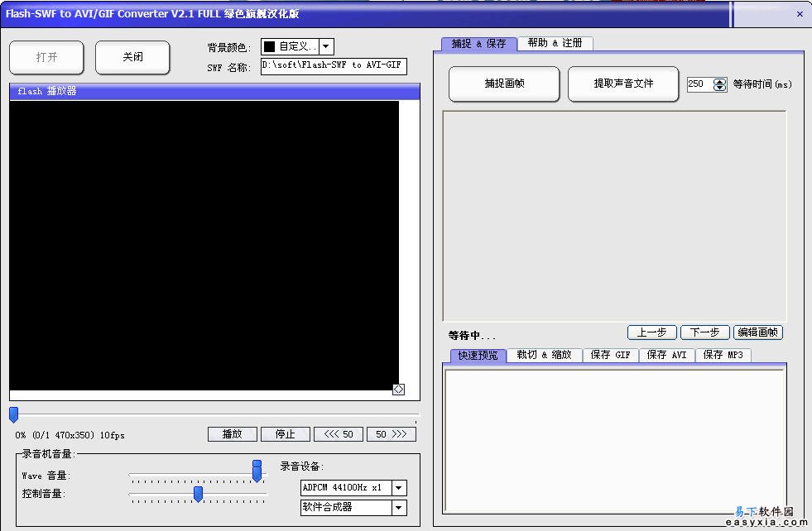Click the SWF 名称 path field
The width and height of the screenshot is (812, 531).
pos(334,65)
